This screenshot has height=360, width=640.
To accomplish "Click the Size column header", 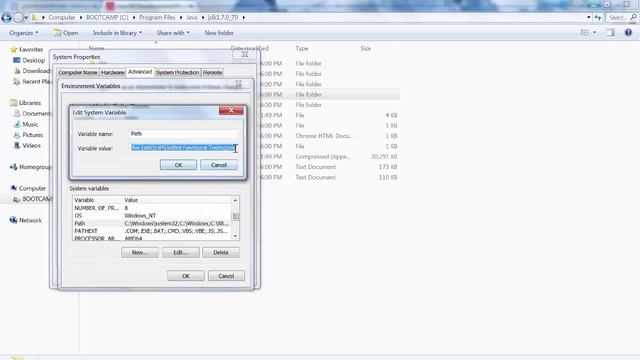I will point(366,48).
